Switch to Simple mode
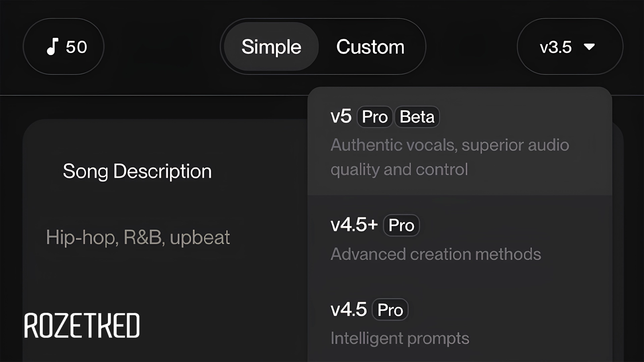Screen dimensions: 644x362 coord(271,47)
